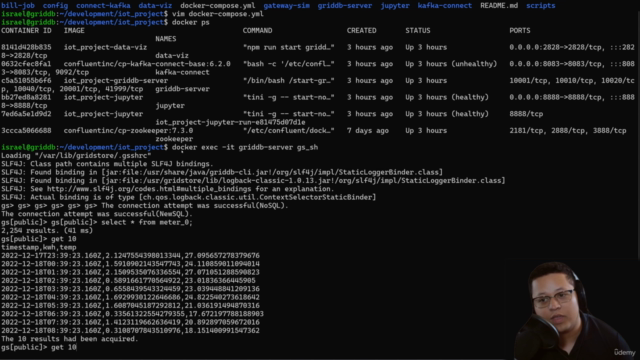Click image name 'iot_project-data-viz'

[105, 47]
